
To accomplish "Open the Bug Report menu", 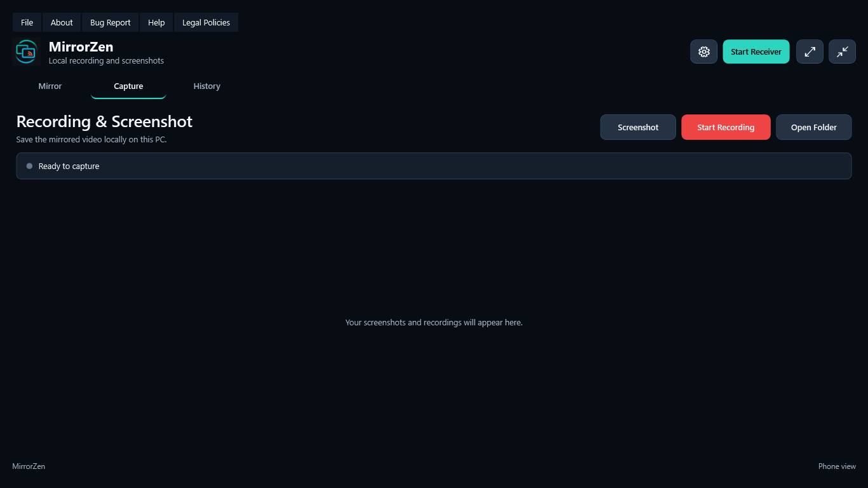I will [x=110, y=22].
